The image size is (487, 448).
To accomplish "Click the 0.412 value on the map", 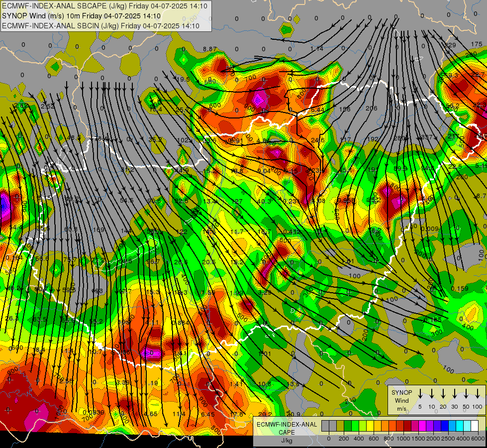I will pyautogui.click(x=292, y=231).
